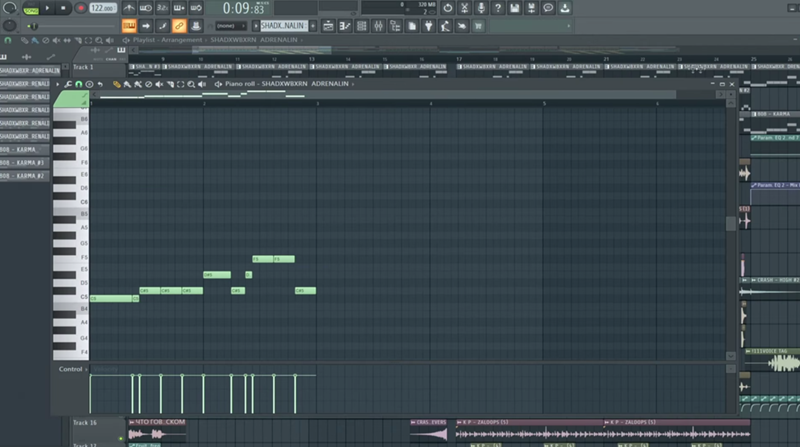Open the Piano roll view icon
This screenshot has width=800, height=447.
[x=345, y=26]
